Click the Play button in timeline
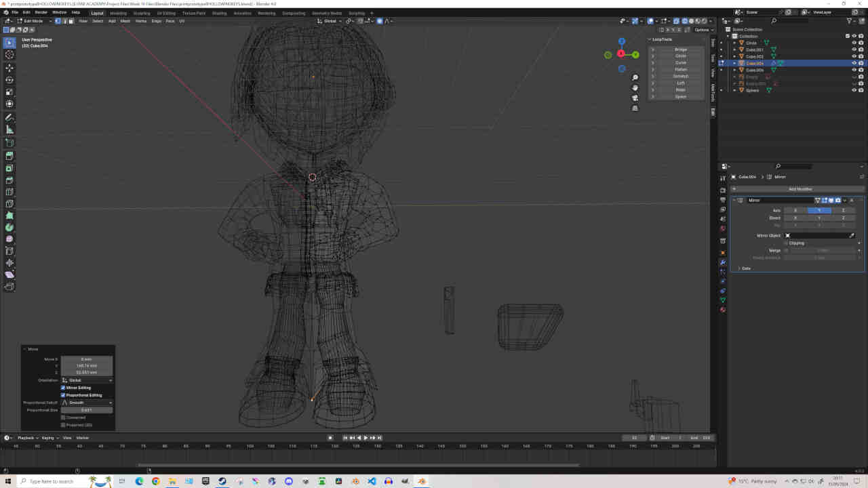The width and height of the screenshot is (868, 488). point(366,438)
